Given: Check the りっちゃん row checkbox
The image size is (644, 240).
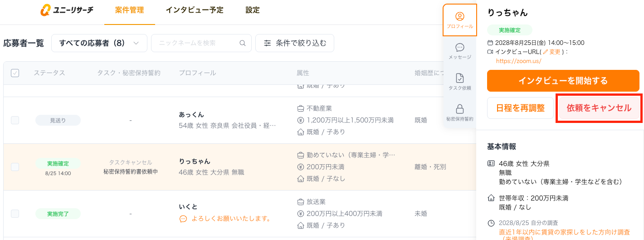Looking at the screenshot, I should click(x=15, y=167).
